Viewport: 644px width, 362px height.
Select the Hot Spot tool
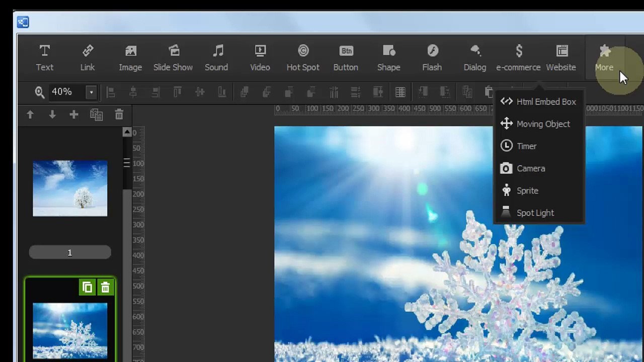click(x=303, y=58)
